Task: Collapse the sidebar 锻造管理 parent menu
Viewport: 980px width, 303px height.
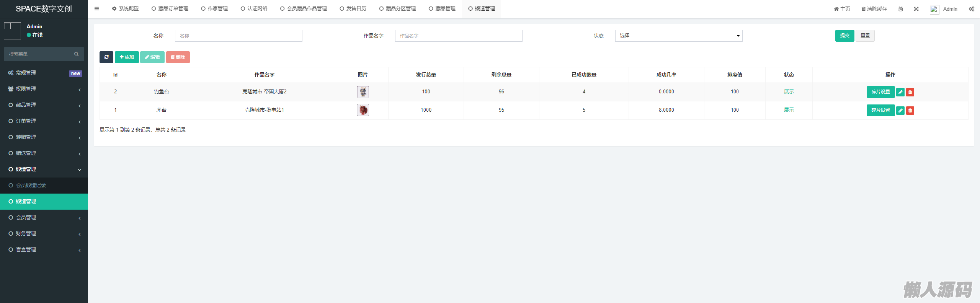Action: pos(44,169)
